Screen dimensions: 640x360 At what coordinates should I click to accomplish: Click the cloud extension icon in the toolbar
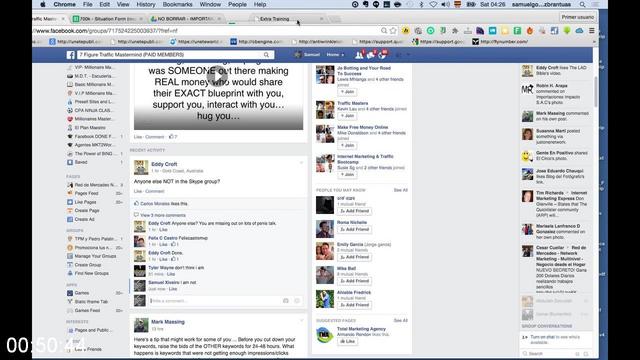tap(579, 31)
